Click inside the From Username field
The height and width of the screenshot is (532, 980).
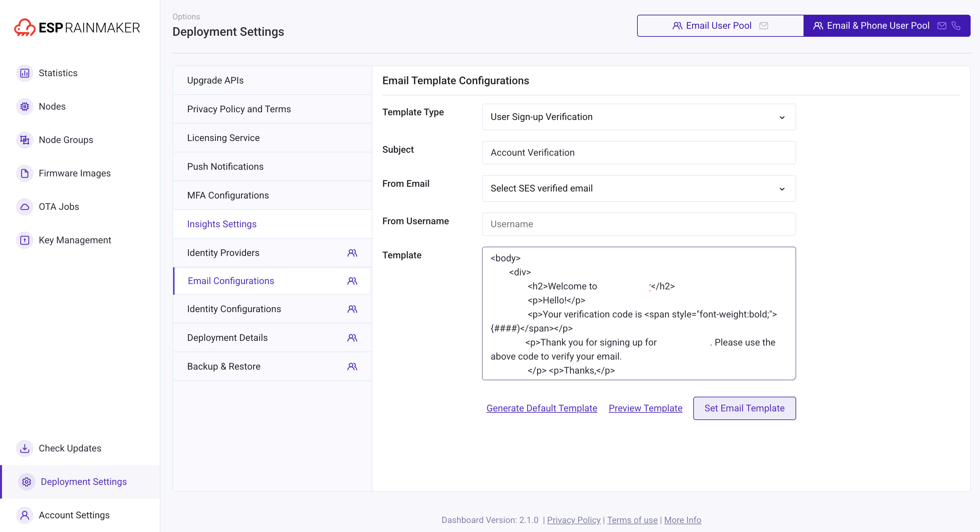coord(638,224)
